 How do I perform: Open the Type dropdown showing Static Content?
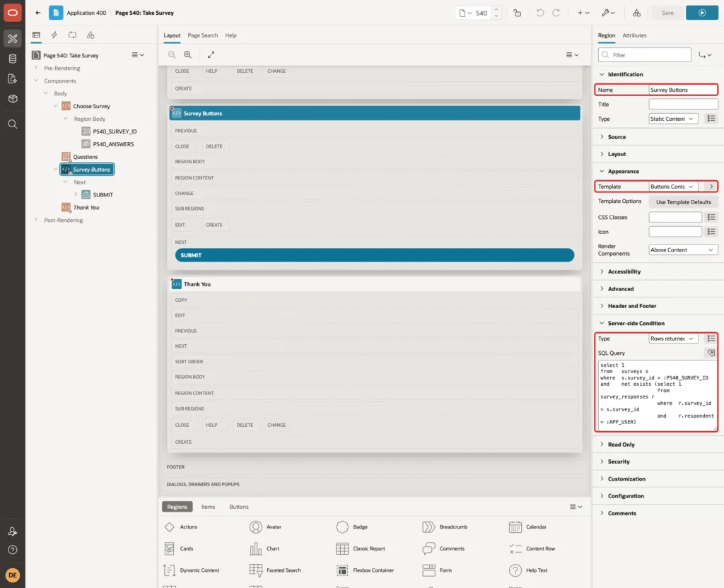click(673, 119)
